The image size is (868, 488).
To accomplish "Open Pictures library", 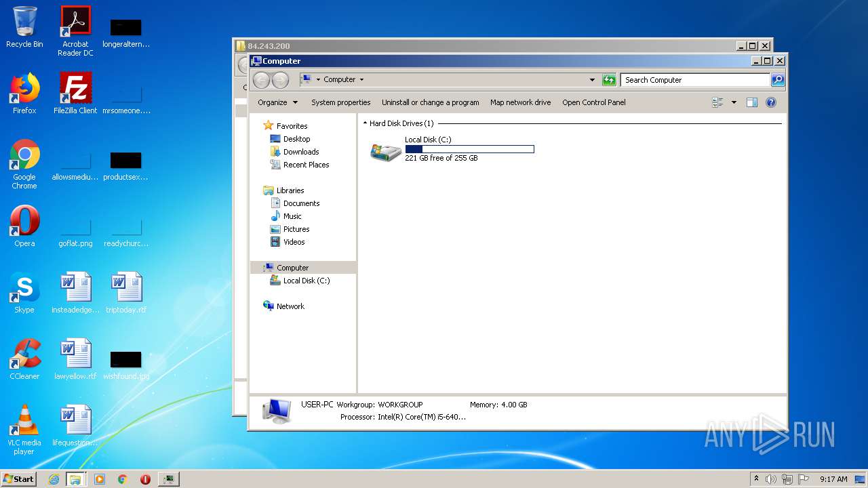I will click(x=296, y=229).
